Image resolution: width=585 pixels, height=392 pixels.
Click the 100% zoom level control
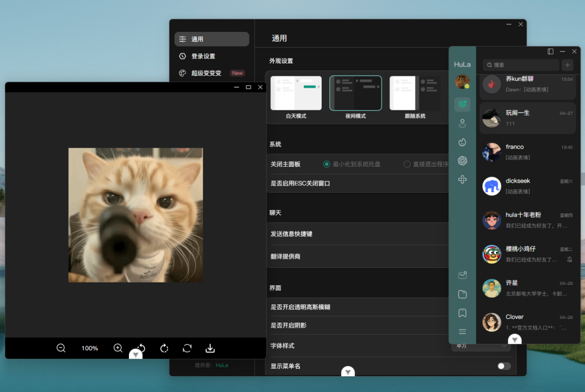89,348
